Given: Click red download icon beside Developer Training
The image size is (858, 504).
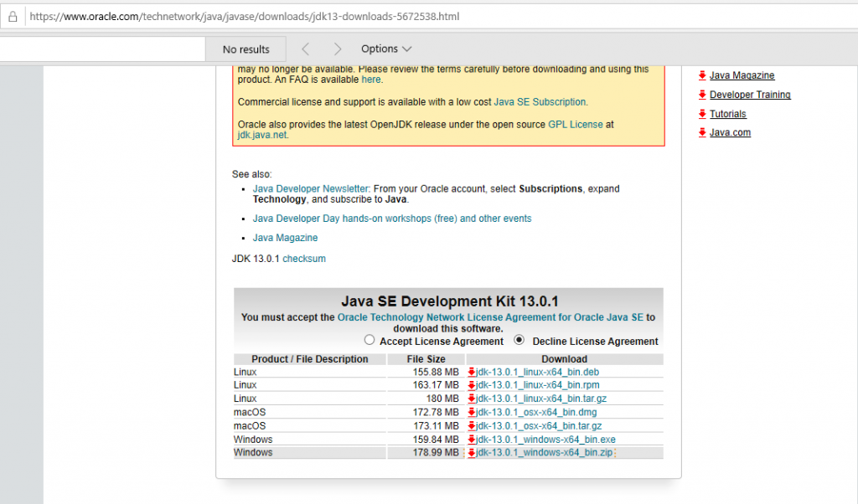Looking at the screenshot, I should (x=703, y=95).
